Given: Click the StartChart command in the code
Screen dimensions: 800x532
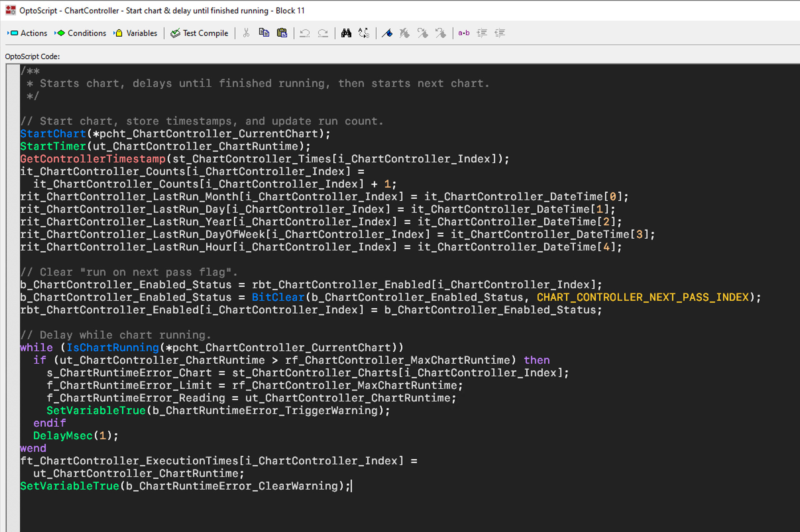Looking at the screenshot, I should pos(53,134).
